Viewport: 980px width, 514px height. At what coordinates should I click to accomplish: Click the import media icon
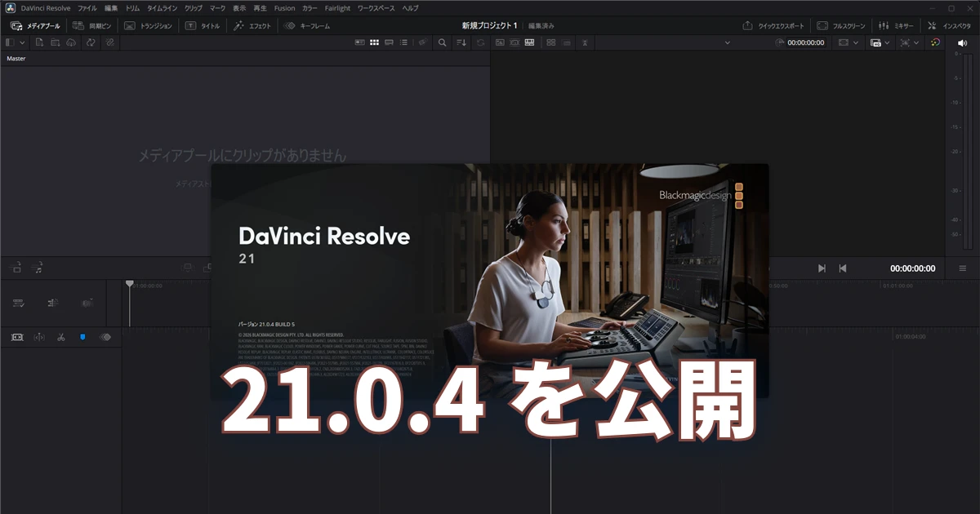[x=39, y=42]
